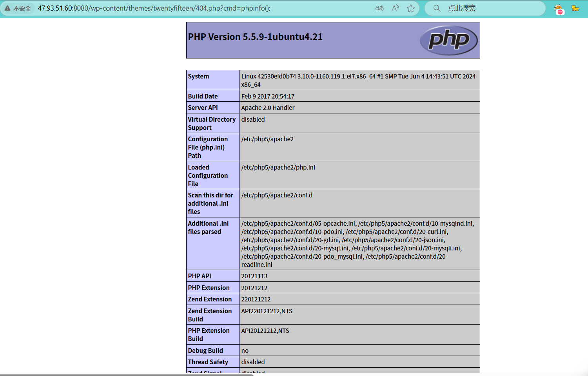
Task: Select the Debug Build label
Action: coord(205,350)
